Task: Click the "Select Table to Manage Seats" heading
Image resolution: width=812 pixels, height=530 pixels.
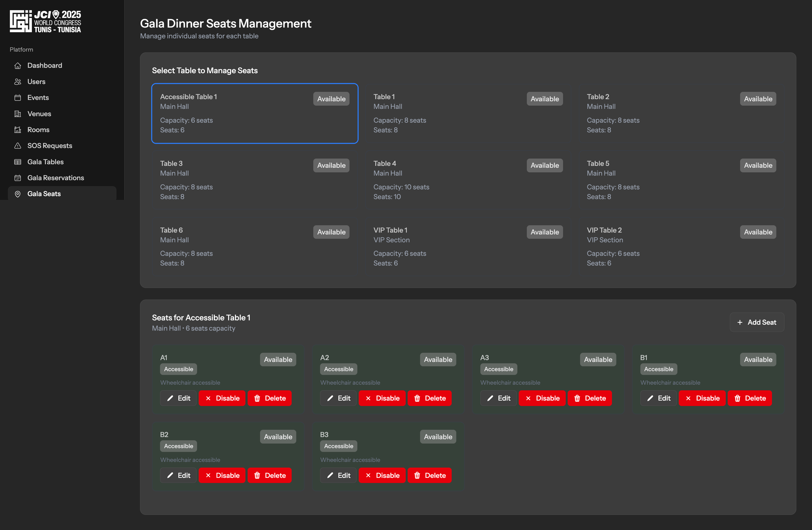Action: (x=205, y=71)
